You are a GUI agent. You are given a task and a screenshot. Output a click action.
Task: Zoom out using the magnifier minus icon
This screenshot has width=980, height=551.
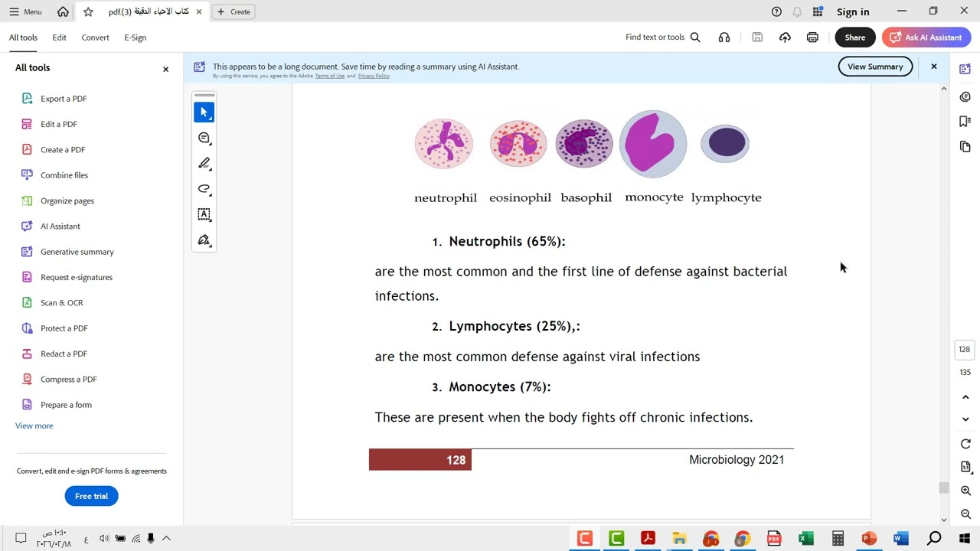pyautogui.click(x=965, y=514)
